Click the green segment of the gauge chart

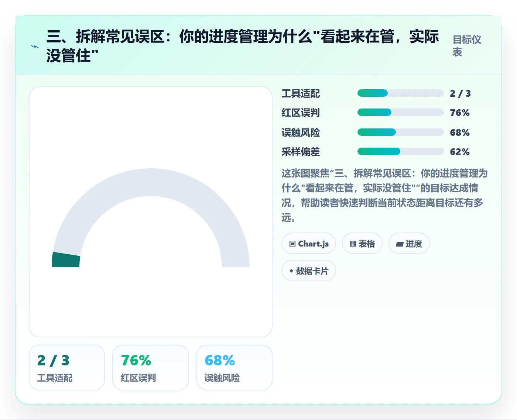coord(66,260)
